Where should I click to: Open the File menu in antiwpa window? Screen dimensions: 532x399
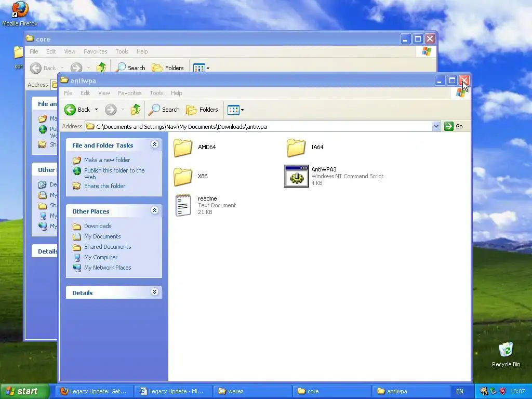(68, 93)
